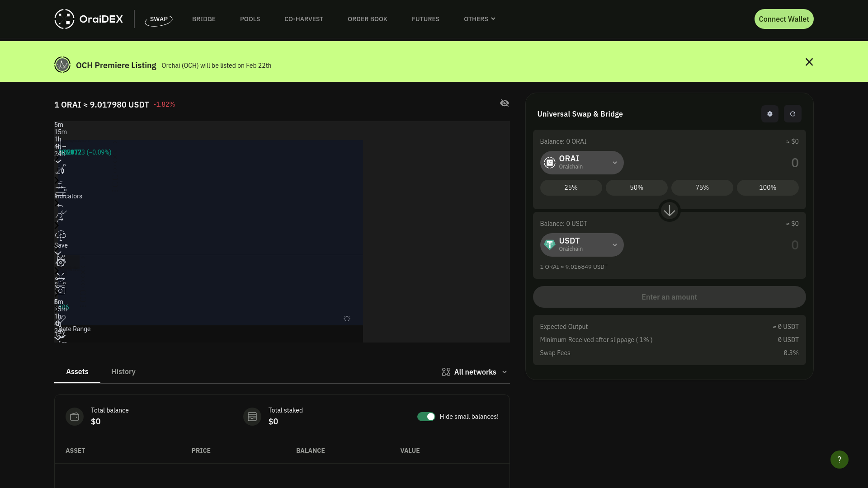Click the OCH Premiere Listing headline
The height and width of the screenshot is (488, 868).
tap(116, 65)
